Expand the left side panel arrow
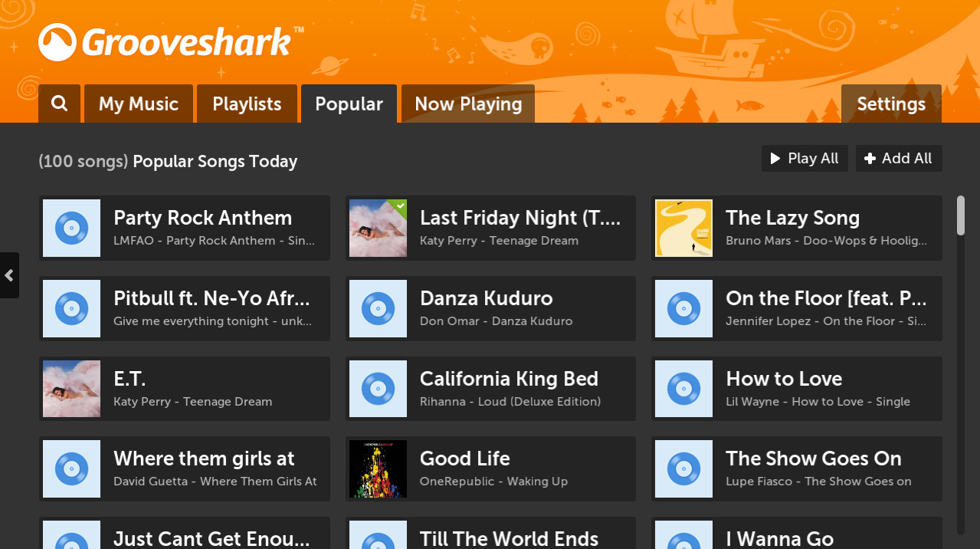980x549 pixels. [x=9, y=275]
